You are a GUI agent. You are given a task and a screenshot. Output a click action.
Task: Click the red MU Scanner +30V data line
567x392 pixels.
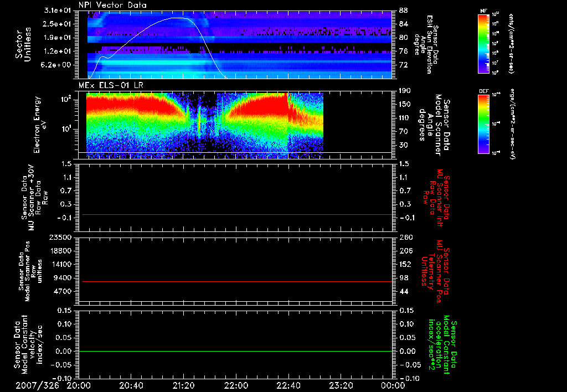click(x=237, y=214)
